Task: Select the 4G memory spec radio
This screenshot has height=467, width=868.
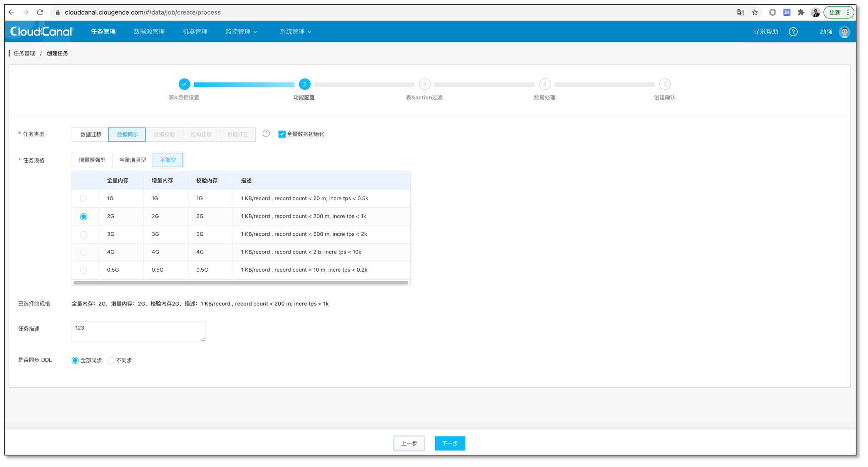Action: coord(84,252)
